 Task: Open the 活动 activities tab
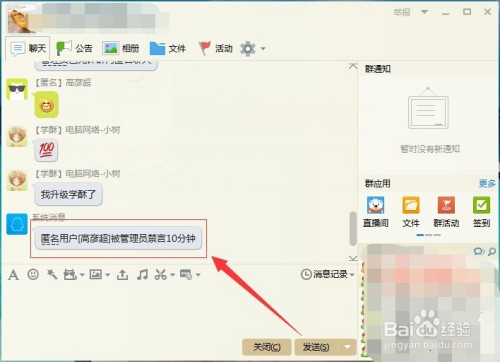click(x=215, y=49)
